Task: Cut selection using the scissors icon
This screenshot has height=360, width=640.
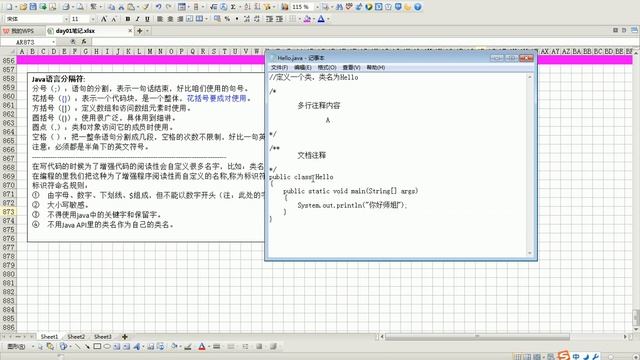Action: (121, 7)
